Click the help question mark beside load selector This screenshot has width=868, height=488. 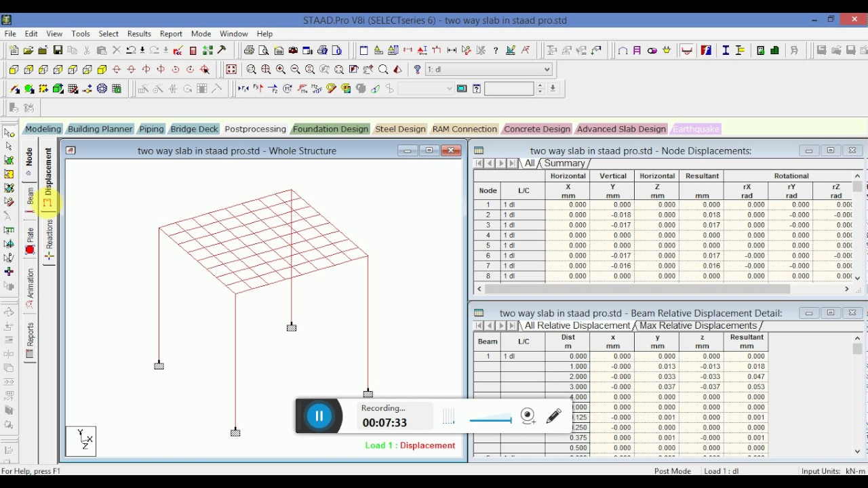[417, 69]
